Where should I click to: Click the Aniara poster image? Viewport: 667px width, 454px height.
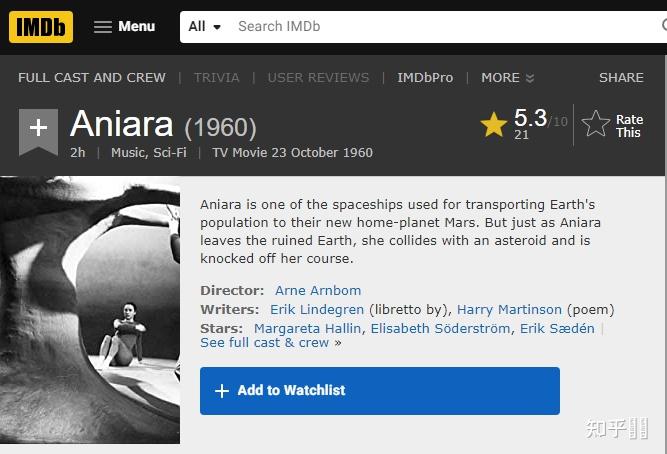click(90, 310)
